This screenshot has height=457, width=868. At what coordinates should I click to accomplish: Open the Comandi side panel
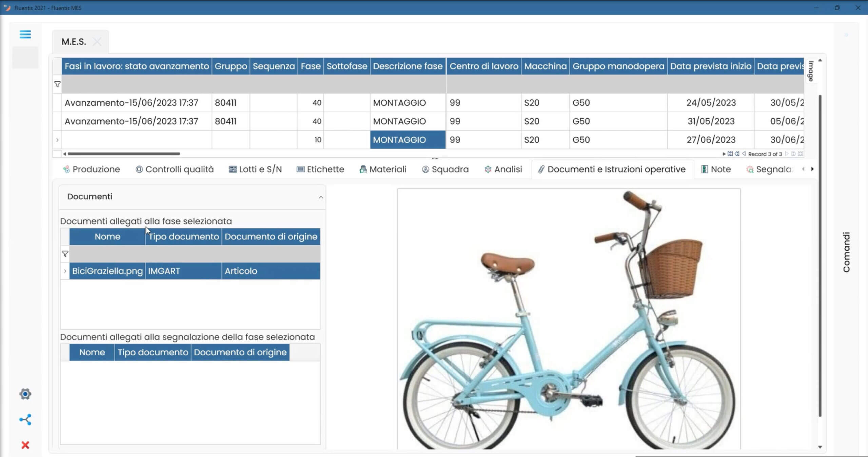coord(846,252)
